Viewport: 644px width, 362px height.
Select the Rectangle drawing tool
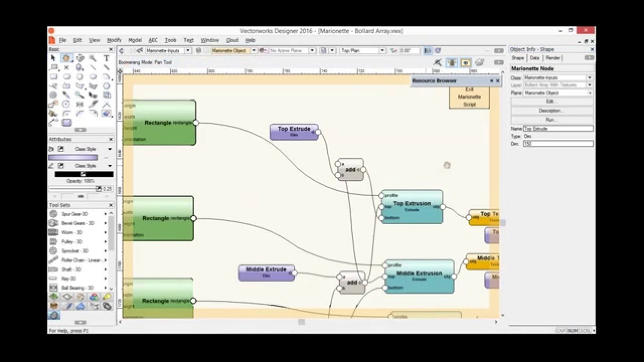pyautogui.click(x=53, y=77)
